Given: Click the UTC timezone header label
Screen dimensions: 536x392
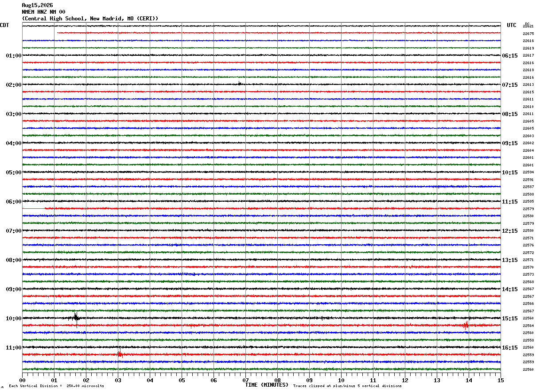Looking at the screenshot, I should pyautogui.click(x=512, y=25).
